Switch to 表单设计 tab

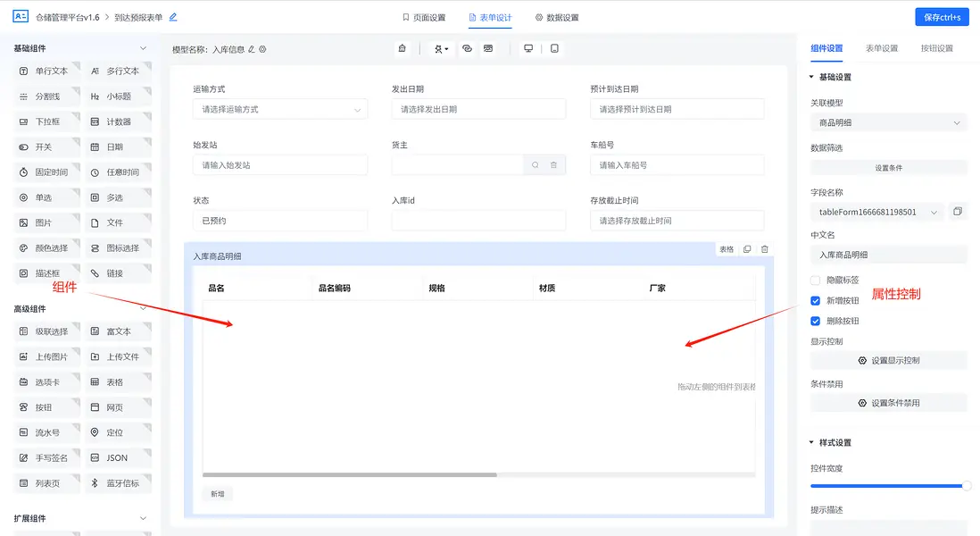point(490,18)
